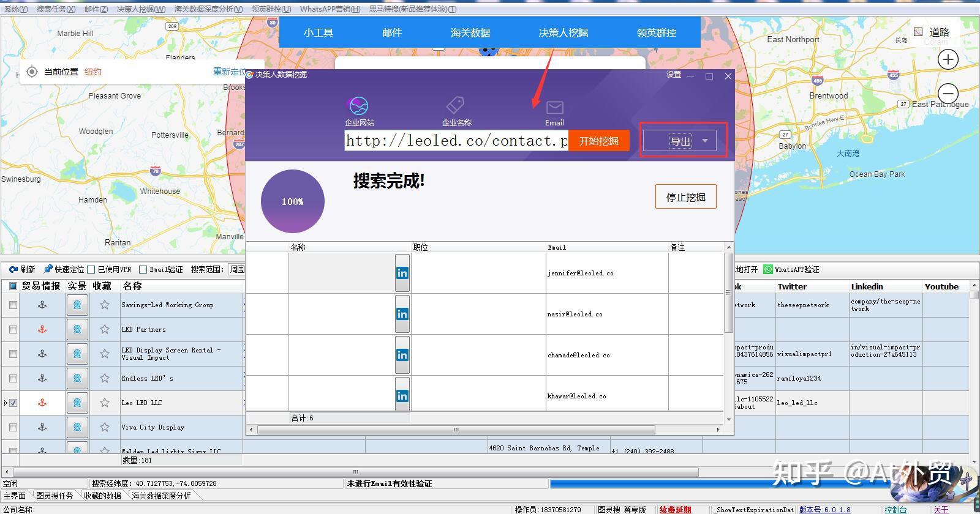Viewport: 980px width, 514px height.
Task: Check the Savings-Led Working Group row checkbox
Action: click(x=13, y=305)
